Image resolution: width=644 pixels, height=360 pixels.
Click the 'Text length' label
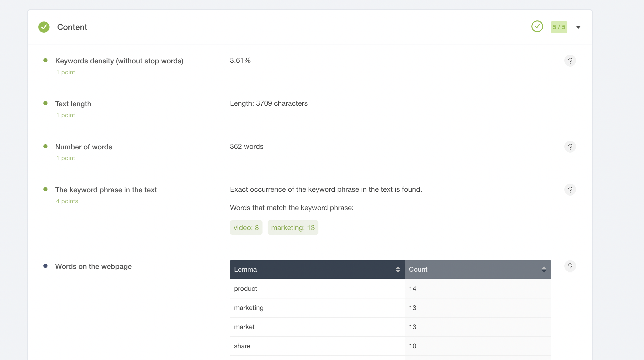tap(73, 104)
